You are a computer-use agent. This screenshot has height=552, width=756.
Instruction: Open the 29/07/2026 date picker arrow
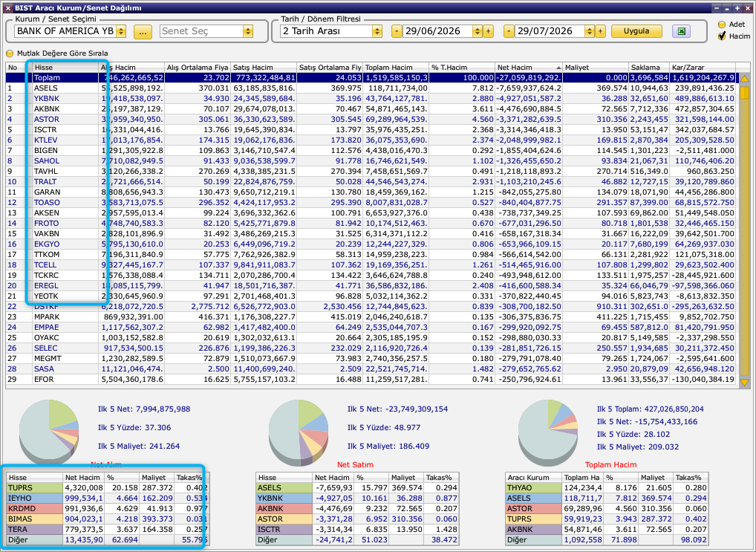point(590,31)
